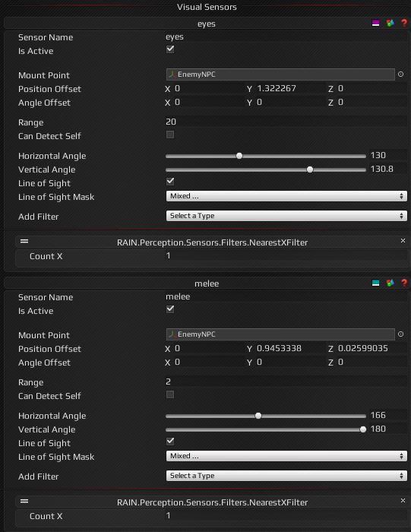Click the drag handle of melee NearestXFilter
Screen dimensions: 411x532
click(24, 501)
